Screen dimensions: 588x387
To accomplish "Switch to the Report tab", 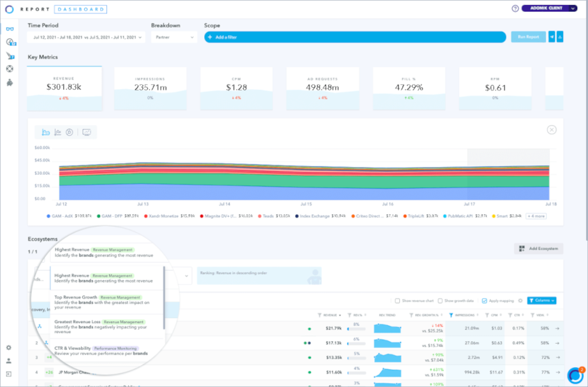I will (35, 10).
